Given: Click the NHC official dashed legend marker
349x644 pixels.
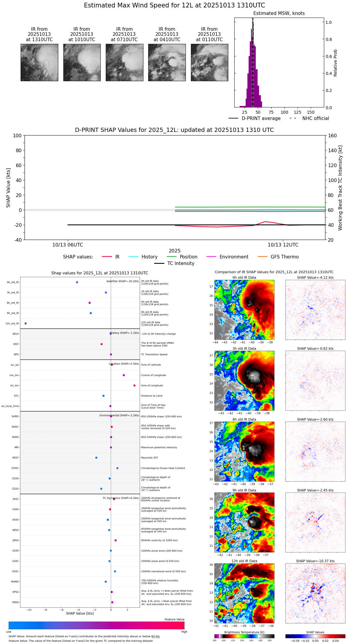Looking at the screenshot, I should (x=294, y=118).
